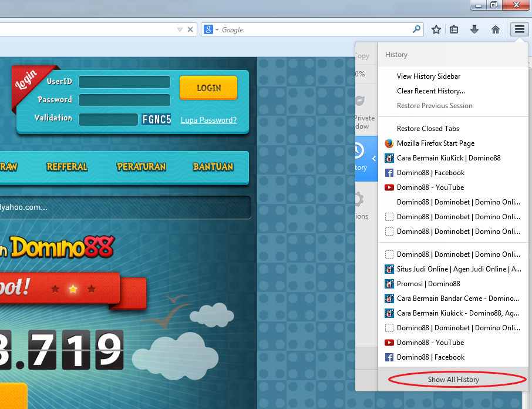Click the bookmark star icon
The width and height of the screenshot is (532, 409).
click(x=436, y=29)
